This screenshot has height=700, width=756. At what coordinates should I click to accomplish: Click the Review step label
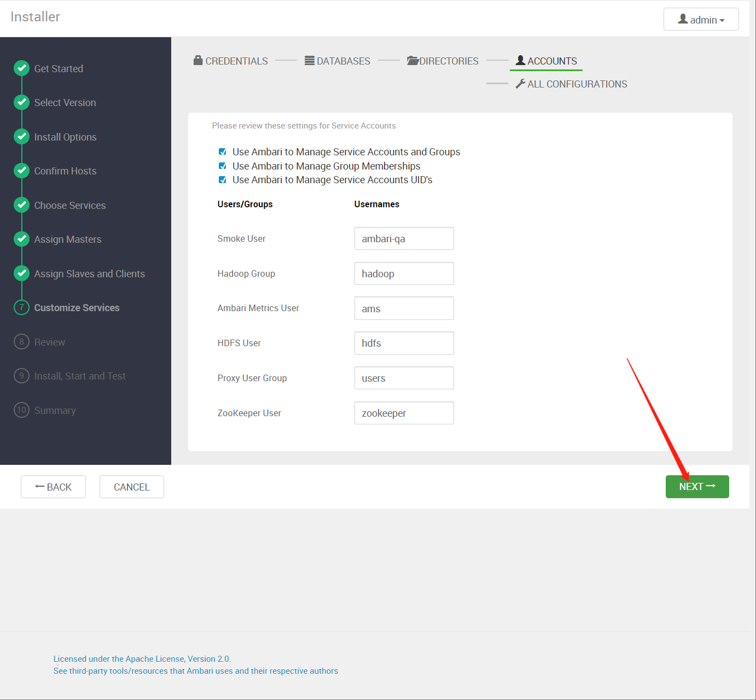[50, 342]
